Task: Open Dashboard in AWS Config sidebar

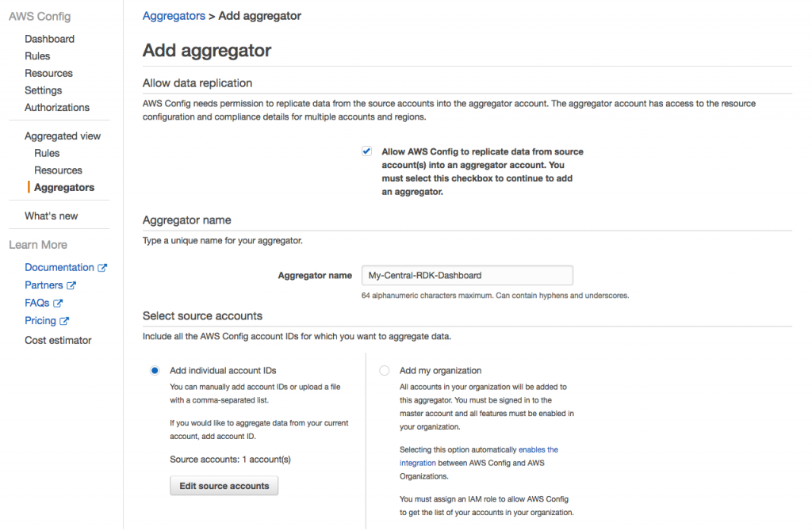Action: [x=50, y=39]
